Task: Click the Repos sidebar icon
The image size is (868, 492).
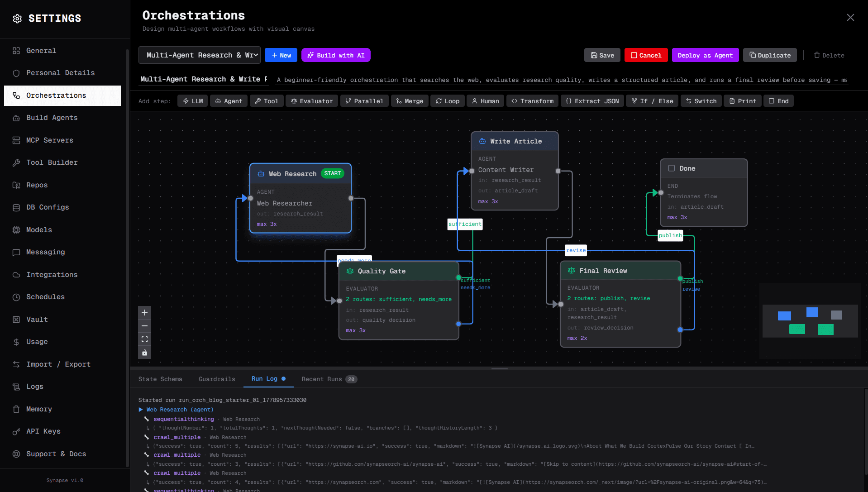Action: (x=16, y=185)
